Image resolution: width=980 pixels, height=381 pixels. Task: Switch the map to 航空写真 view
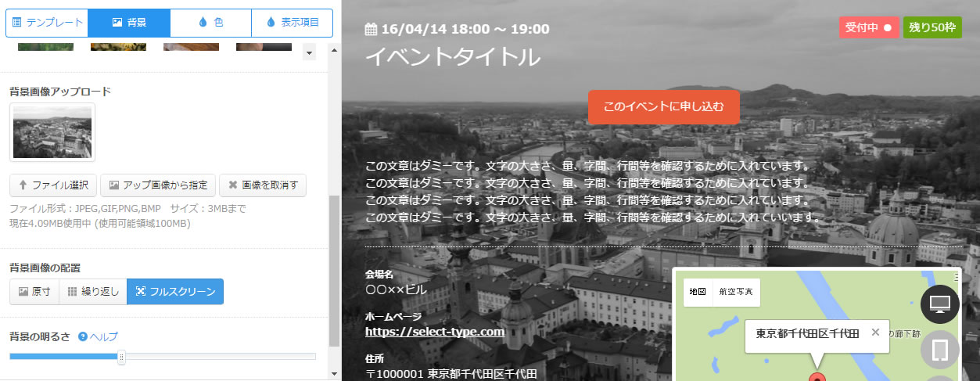point(736,292)
